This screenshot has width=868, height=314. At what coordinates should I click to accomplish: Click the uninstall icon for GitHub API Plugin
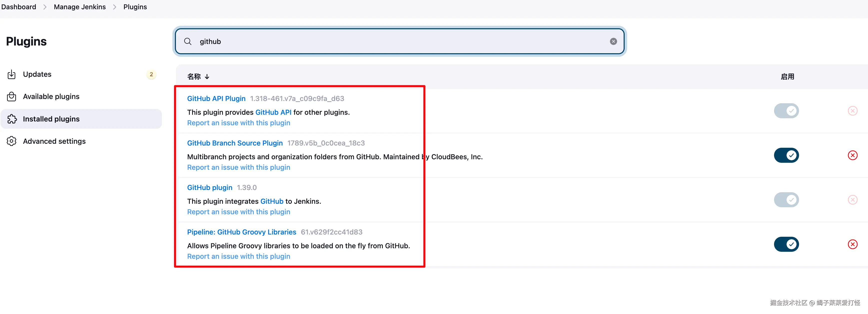pos(852,111)
